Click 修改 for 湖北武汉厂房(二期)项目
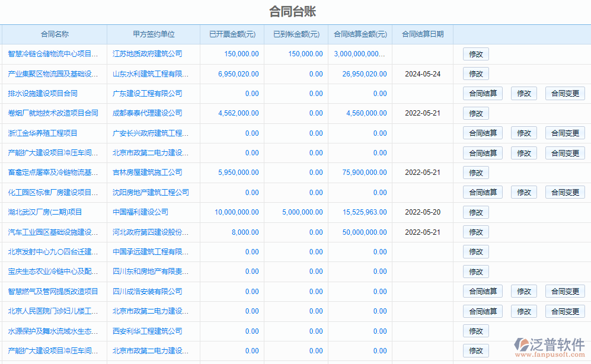This screenshot has height=364, width=591. click(x=475, y=212)
